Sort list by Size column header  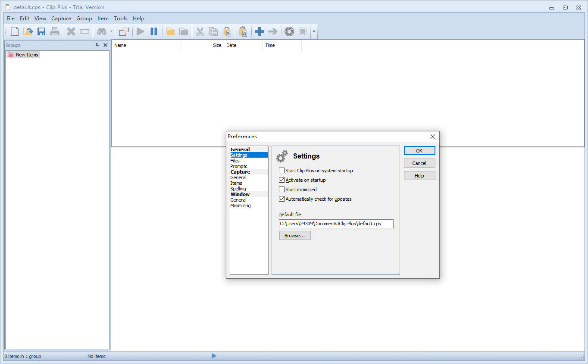(202, 45)
